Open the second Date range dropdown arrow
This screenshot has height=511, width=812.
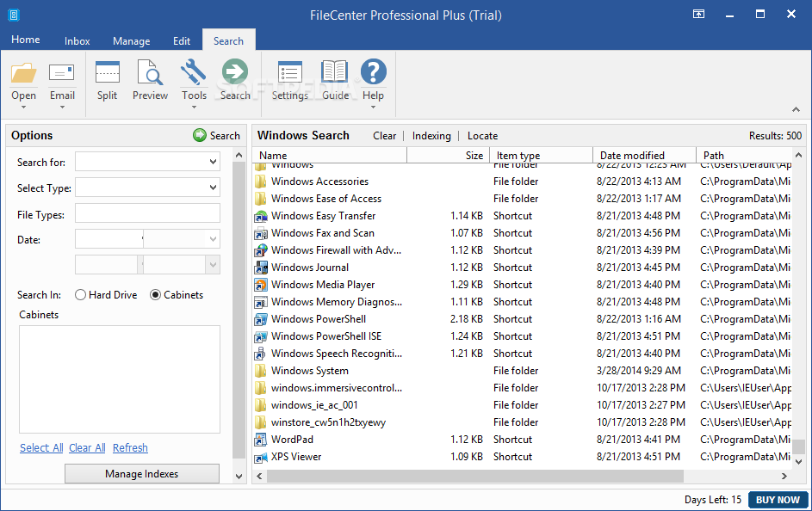pos(213,265)
